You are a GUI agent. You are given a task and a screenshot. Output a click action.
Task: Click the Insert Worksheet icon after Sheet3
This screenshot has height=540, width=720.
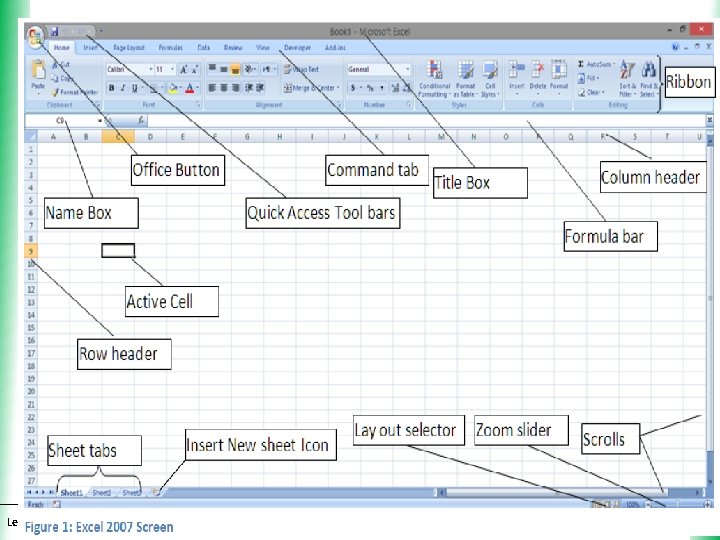pyautogui.click(x=157, y=492)
